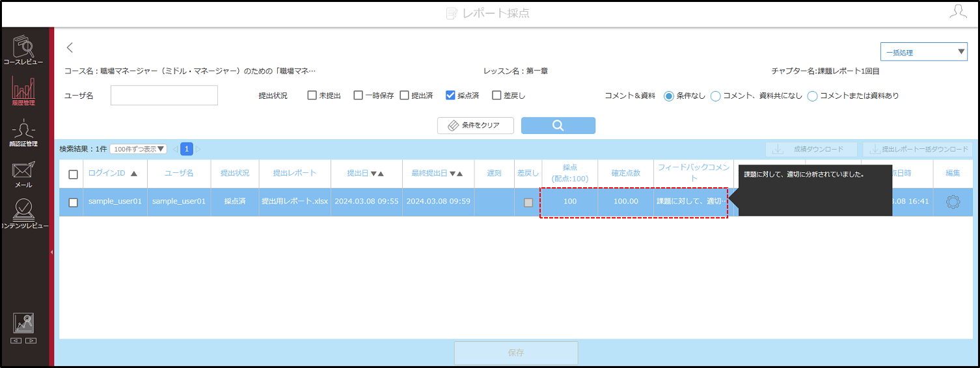The width and height of the screenshot is (980, 368).
Task: Click the sample_user01 login ID cell
Action: [115, 202]
